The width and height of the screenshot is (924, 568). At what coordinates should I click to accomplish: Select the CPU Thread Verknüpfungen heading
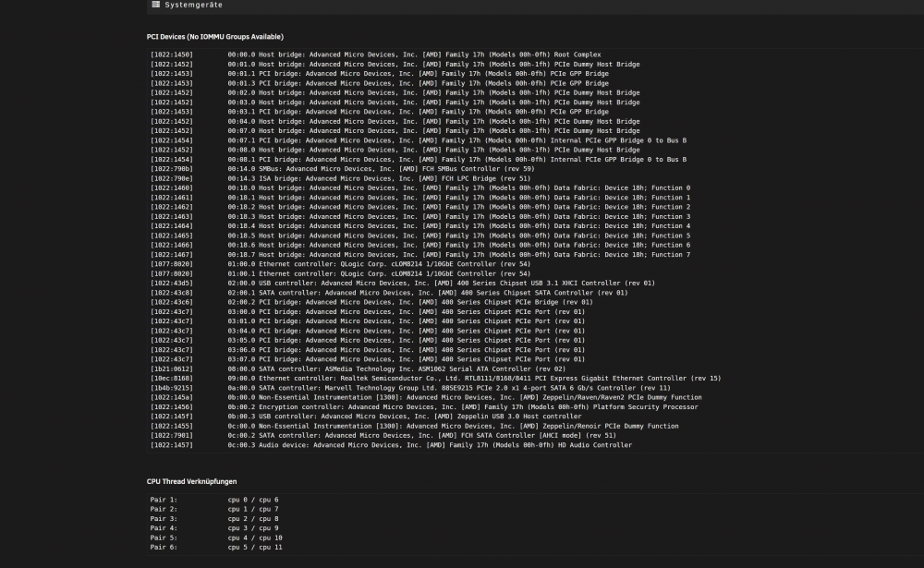pos(191,481)
